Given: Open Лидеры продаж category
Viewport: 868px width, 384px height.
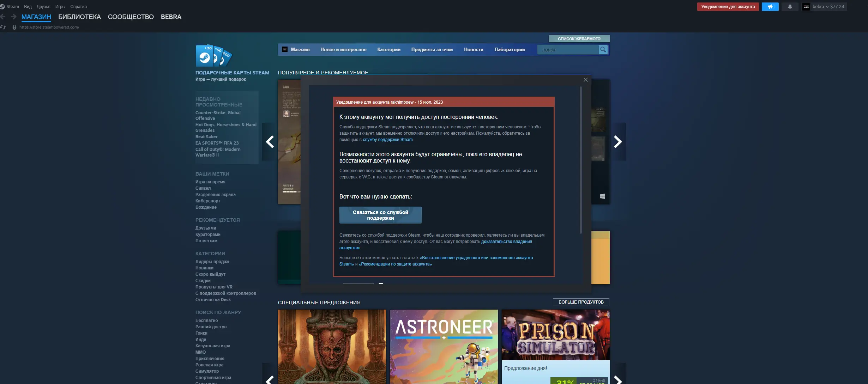Looking at the screenshot, I should [x=212, y=262].
